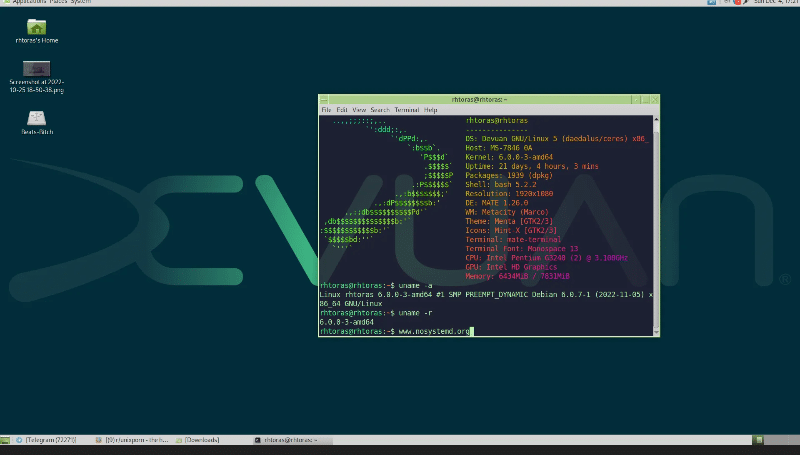The height and width of the screenshot is (455, 800).
Task: Open the Search menu in terminal
Action: (380, 110)
